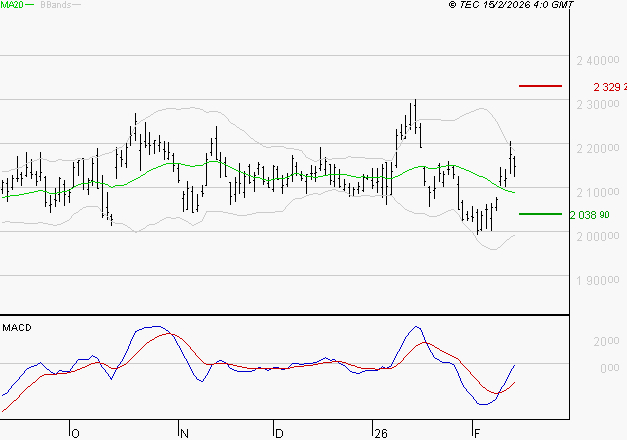Screen dimensions: 627x440
Task: Click the MACD panel label
Action: coord(17,328)
